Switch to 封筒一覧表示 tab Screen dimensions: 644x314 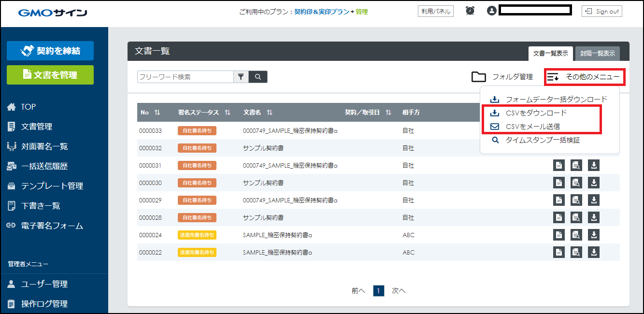(x=598, y=54)
